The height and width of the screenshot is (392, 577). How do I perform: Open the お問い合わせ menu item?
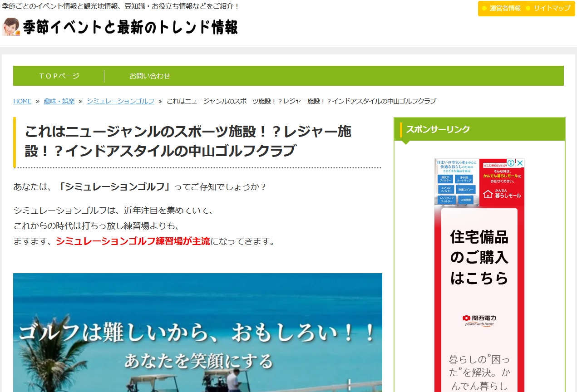point(150,76)
